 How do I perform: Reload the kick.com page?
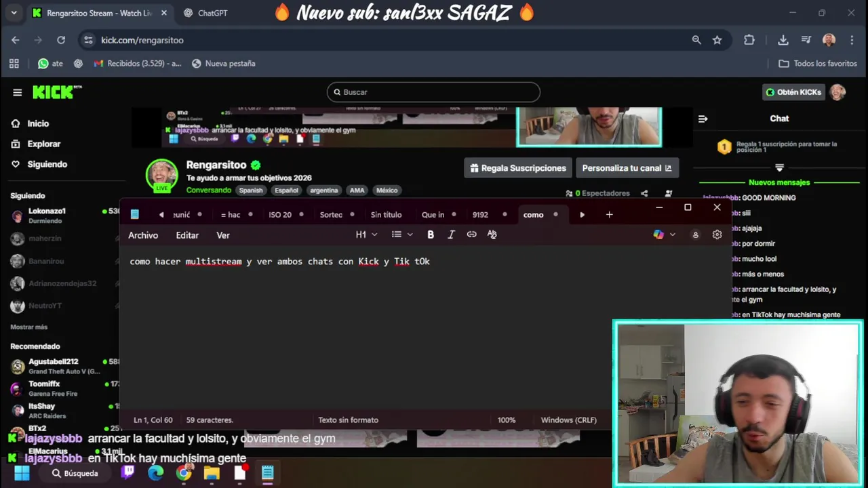(61, 40)
